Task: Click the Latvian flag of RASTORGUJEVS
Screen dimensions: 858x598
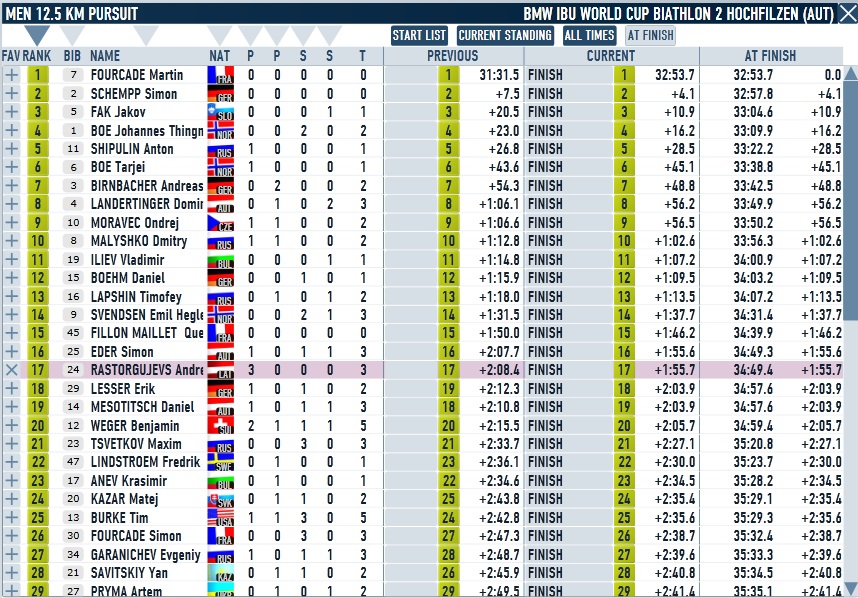Action: (x=221, y=370)
